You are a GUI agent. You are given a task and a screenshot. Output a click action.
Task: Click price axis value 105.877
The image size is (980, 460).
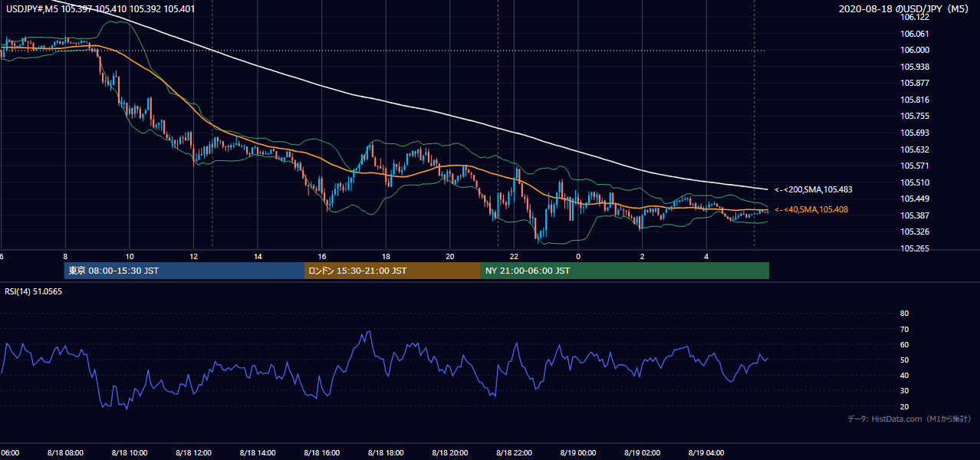coord(915,83)
